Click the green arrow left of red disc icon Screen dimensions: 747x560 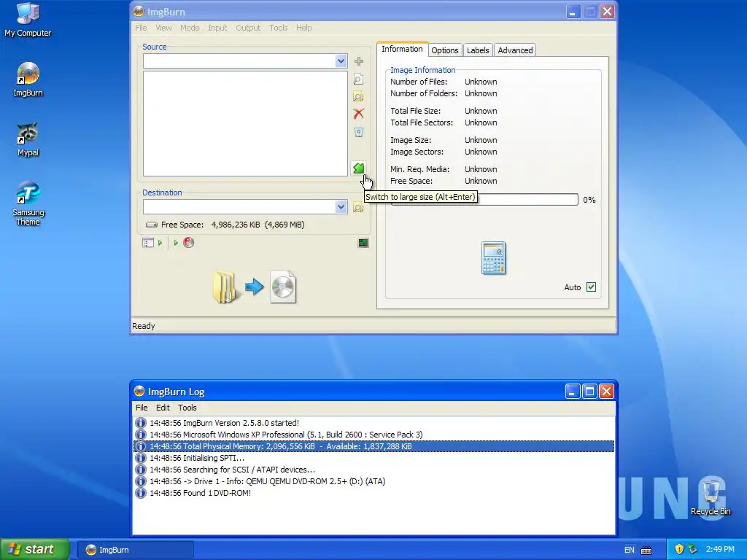click(176, 243)
